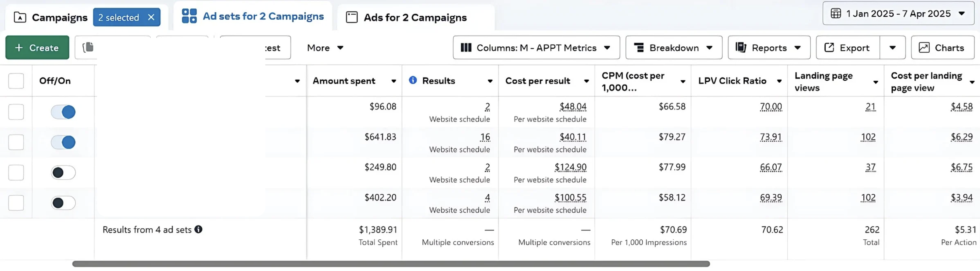
Task: Click the Create button
Action: pyautogui.click(x=37, y=48)
